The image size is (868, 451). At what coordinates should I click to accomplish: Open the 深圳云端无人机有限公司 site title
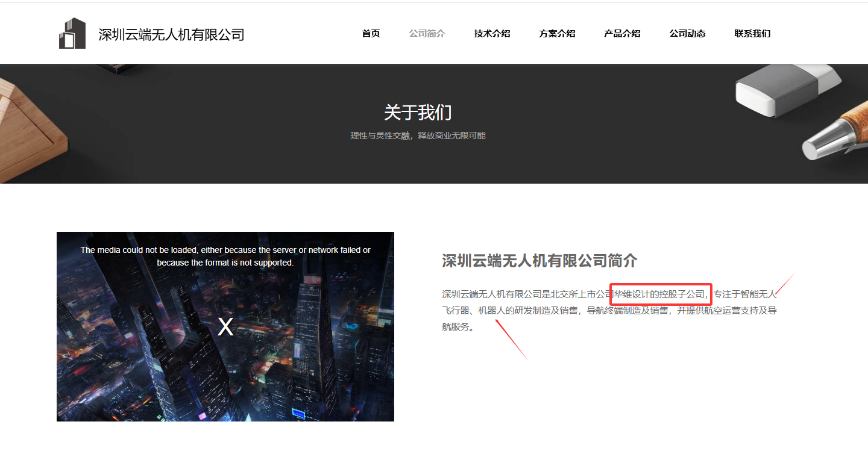[x=171, y=34]
